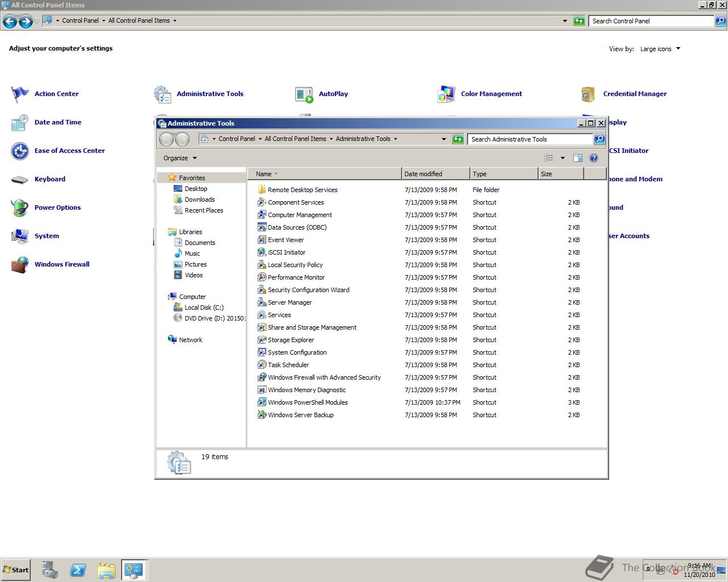Viewport: 728px width, 582px height.
Task: Open AutoPlay settings
Action: (x=321, y=94)
